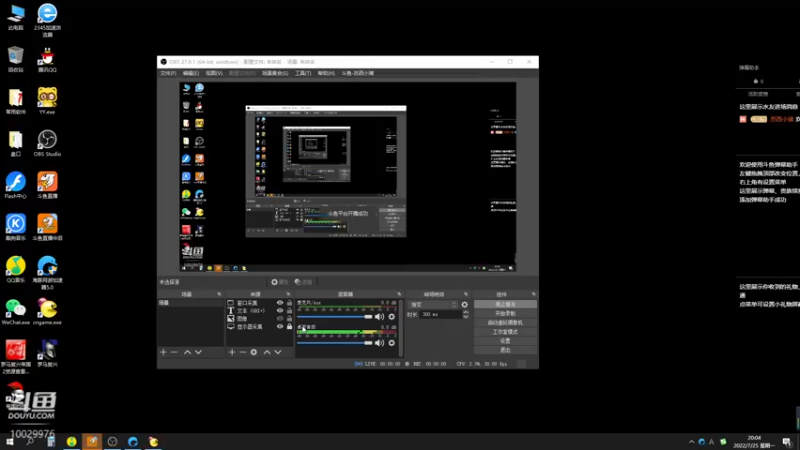Image resolution: width=800 pixels, height=450 pixels.
Task: Move the scene up with the scenes-dock arrow
Action: coord(187,352)
